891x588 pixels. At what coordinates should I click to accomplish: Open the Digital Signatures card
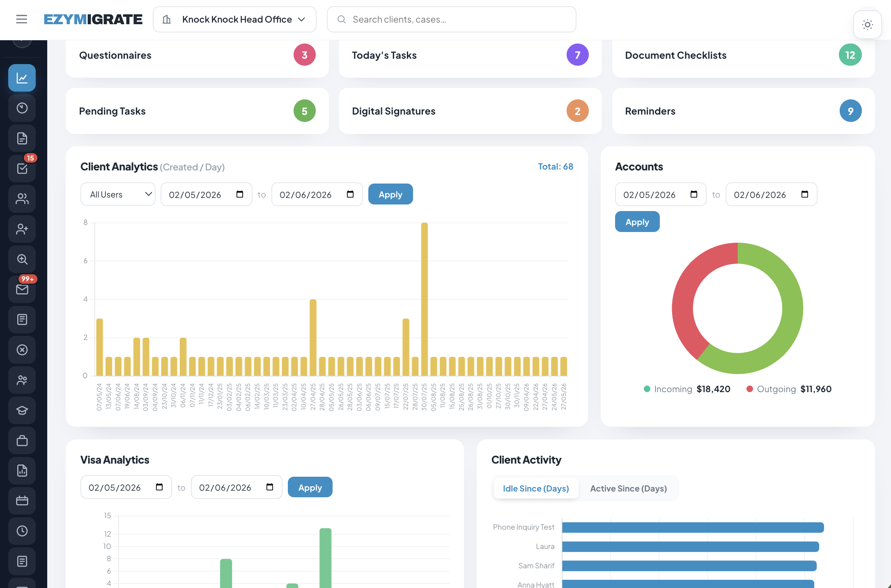[x=470, y=111]
